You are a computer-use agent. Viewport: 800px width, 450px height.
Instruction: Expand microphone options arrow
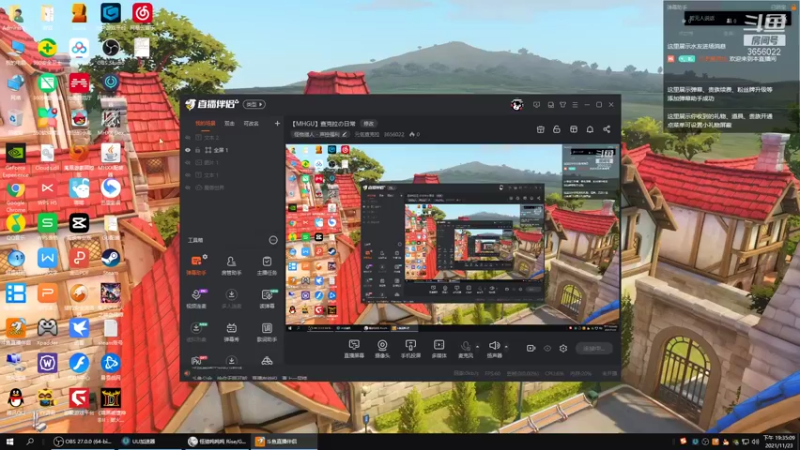478,347
